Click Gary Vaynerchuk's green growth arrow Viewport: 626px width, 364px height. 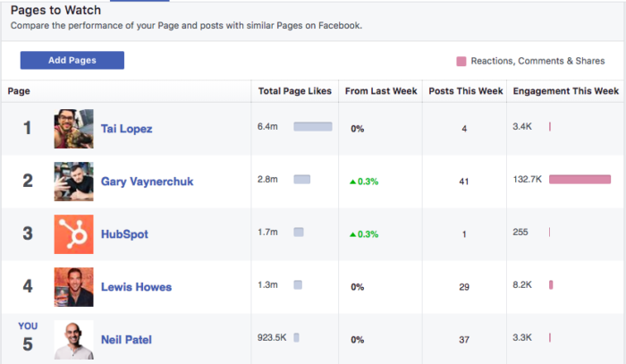[x=352, y=182]
